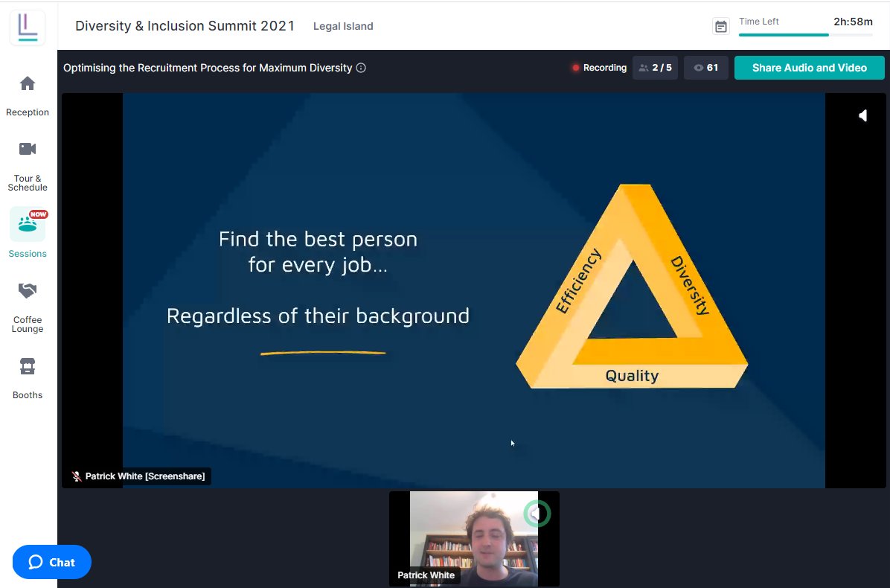Click the shared presentation slide
890x588 pixels.
[474, 290]
